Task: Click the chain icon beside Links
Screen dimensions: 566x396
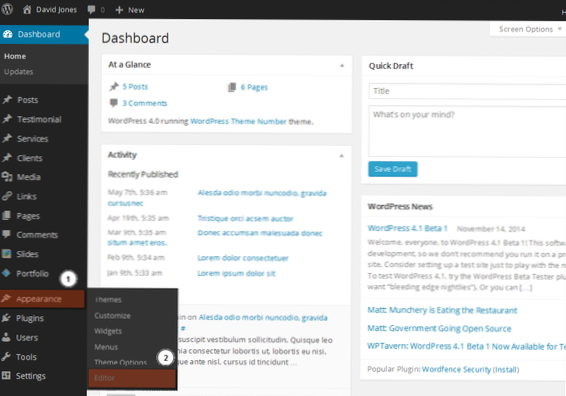Action: click(x=7, y=196)
